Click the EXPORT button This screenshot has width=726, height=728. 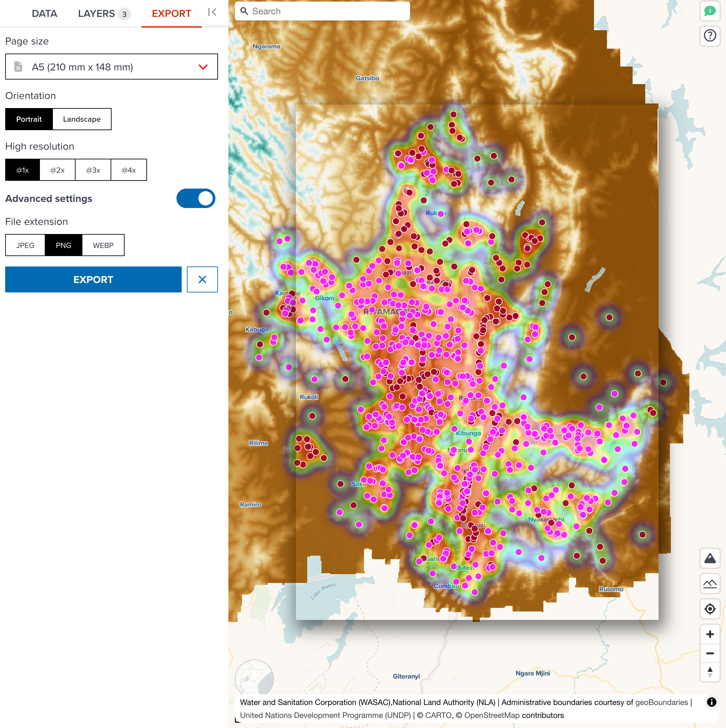[x=93, y=279]
